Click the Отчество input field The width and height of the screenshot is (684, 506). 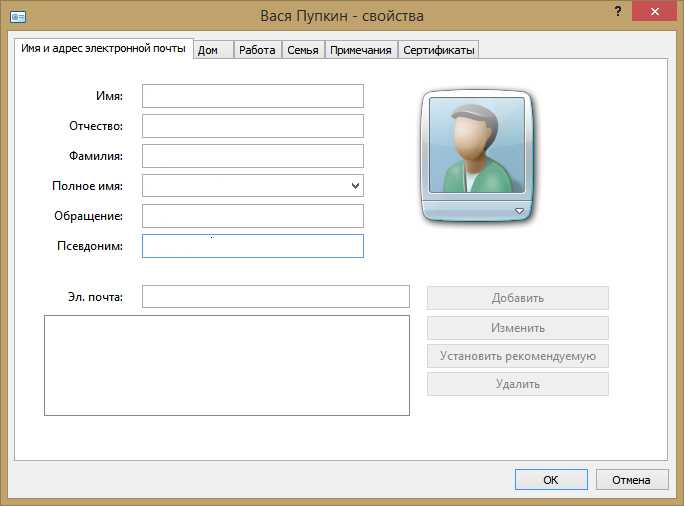pos(253,126)
